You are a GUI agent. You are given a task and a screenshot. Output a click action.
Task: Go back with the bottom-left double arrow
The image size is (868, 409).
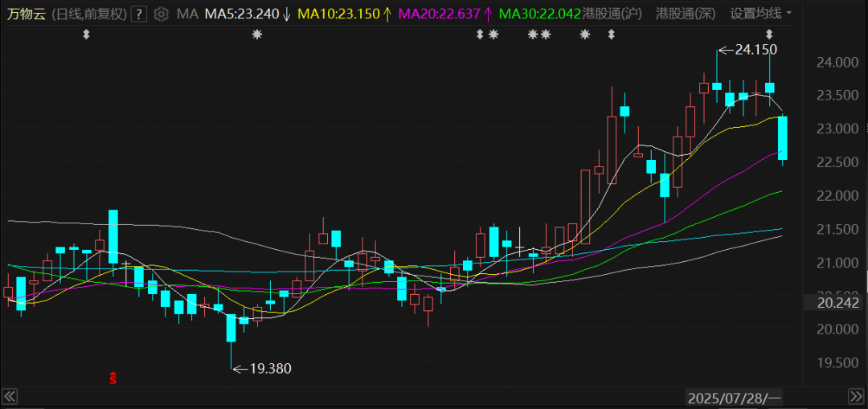click(10, 396)
